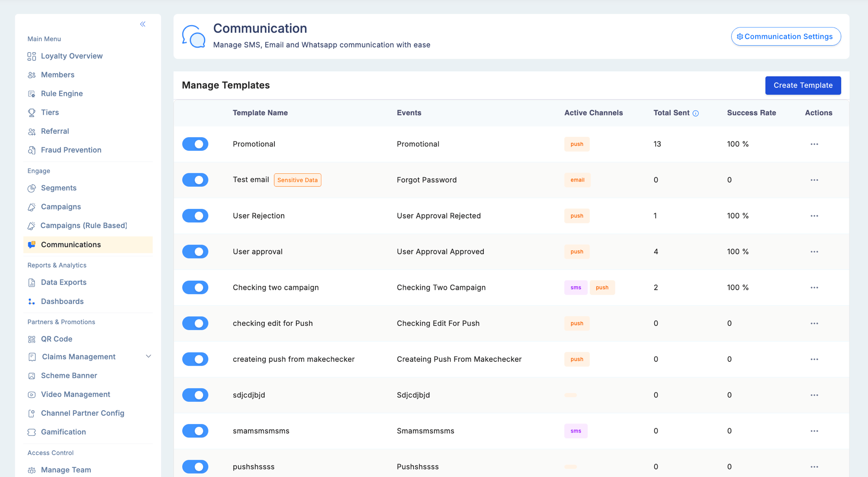Screen dimensions: 868x477
Task: Click the Scheme Banner image icon
Action: [32, 376]
